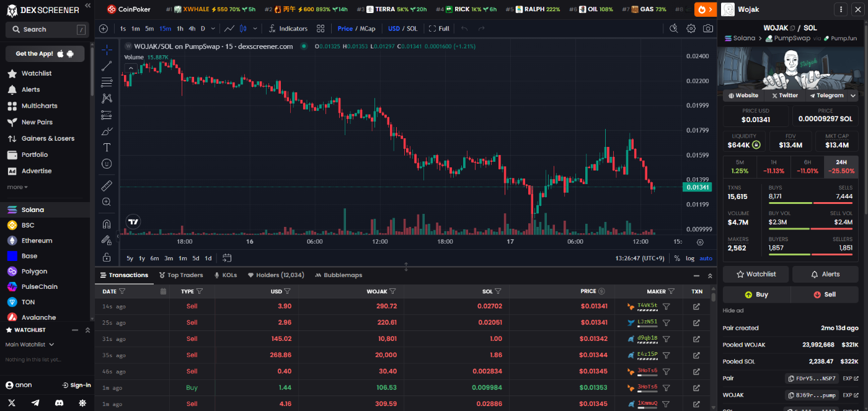The height and width of the screenshot is (411, 868).
Task: Toggle auto scale on the chart
Action: click(x=706, y=258)
